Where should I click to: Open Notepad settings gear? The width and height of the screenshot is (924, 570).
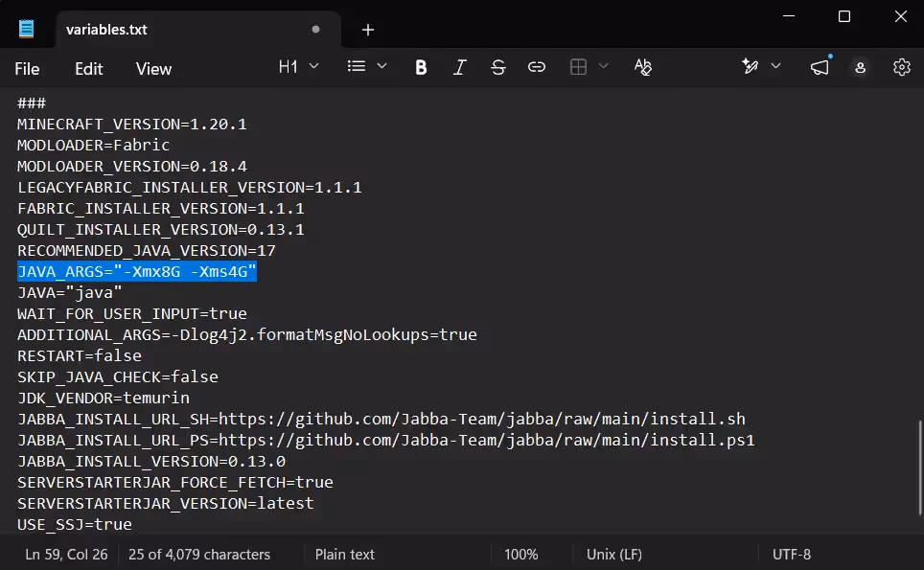click(x=902, y=67)
